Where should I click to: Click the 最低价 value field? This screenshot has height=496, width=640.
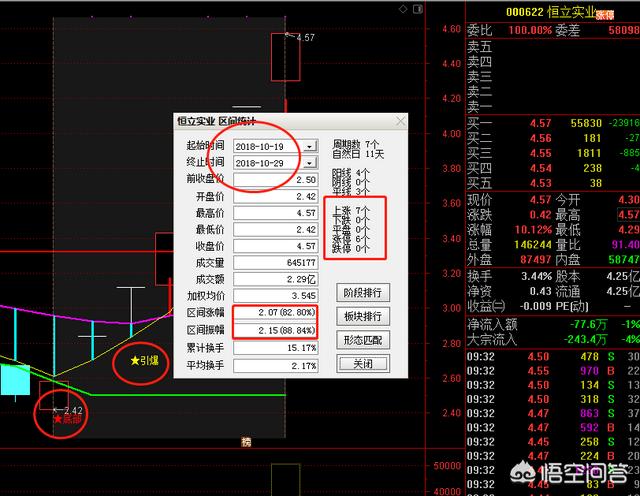point(276,229)
